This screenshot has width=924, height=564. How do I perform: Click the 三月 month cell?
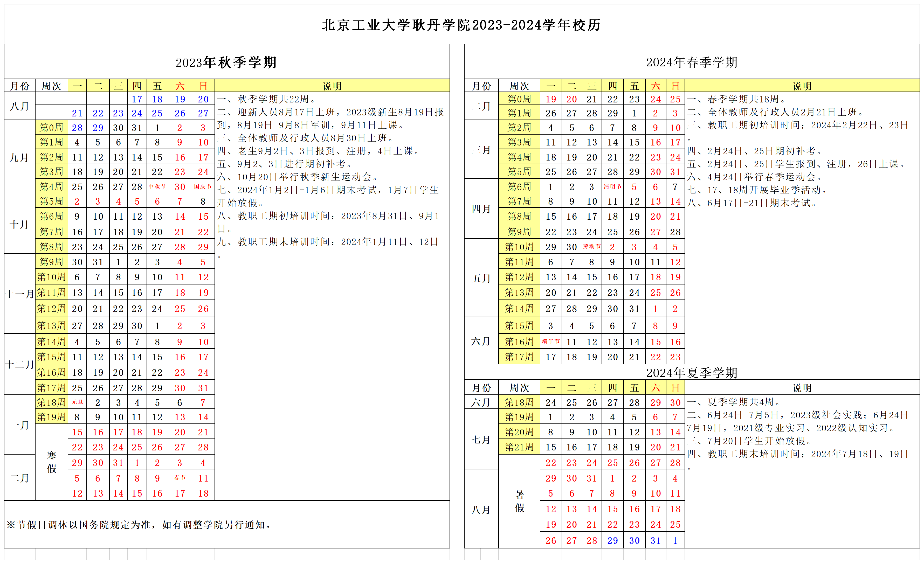[x=481, y=150]
